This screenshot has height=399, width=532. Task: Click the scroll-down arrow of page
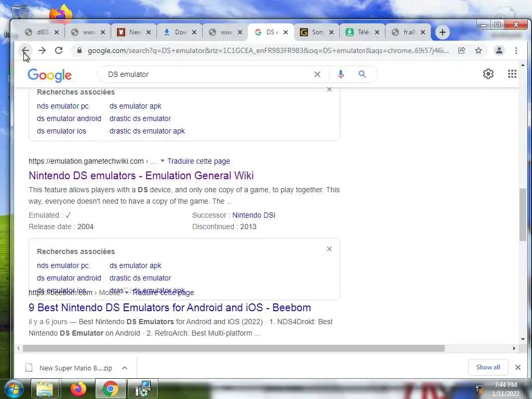(x=523, y=339)
